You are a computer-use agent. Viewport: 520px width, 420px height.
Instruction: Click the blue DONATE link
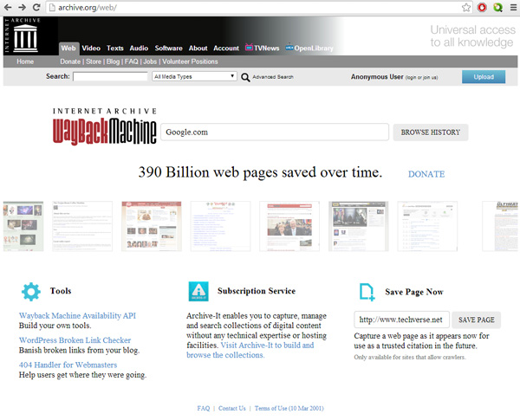(x=426, y=174)
